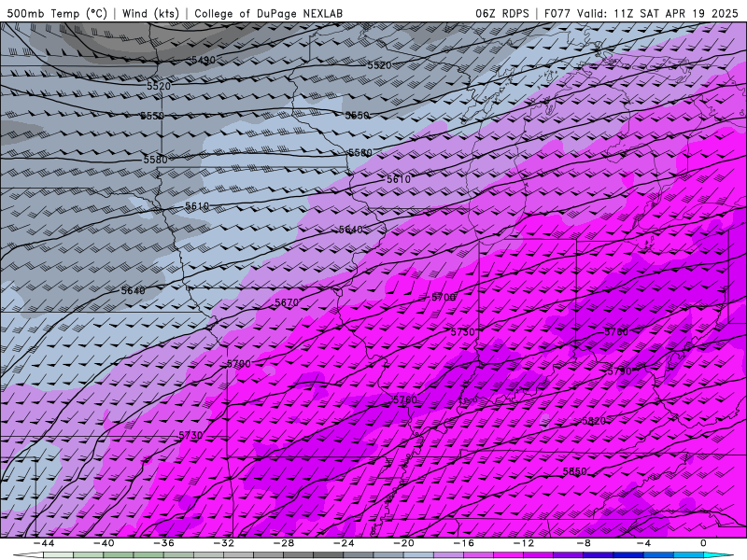Screen dimensions: 747x560
Task: Click the -12 color scale tick label
Action: pyautogui.click(x=524, y=543)
